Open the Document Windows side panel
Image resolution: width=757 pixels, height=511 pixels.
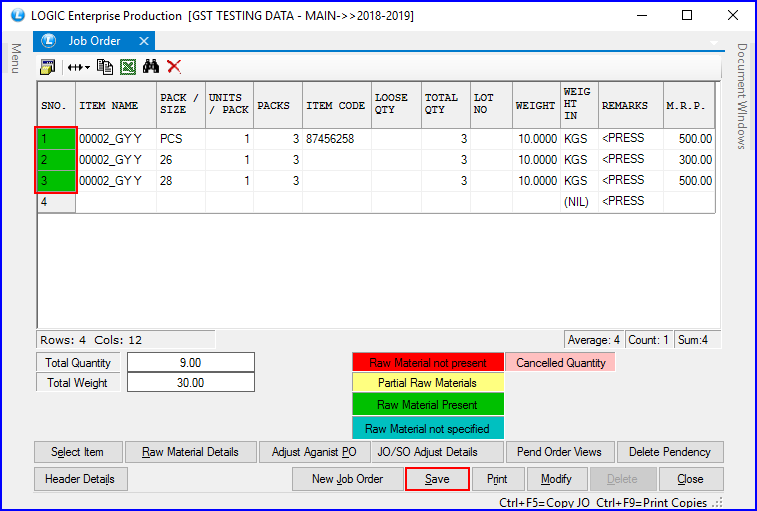coord(742,96)
